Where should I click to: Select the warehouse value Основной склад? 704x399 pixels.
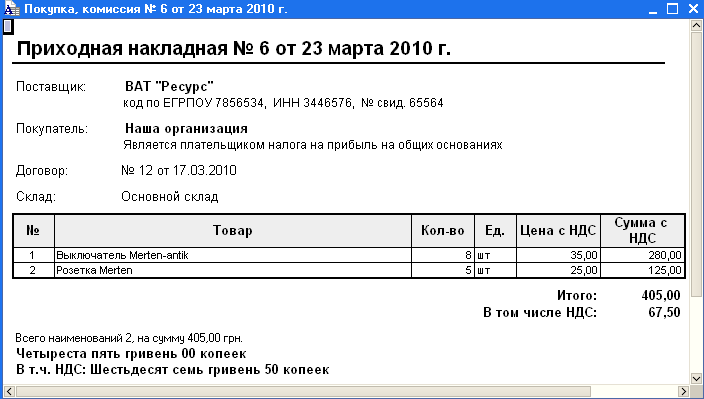(170, 197)
